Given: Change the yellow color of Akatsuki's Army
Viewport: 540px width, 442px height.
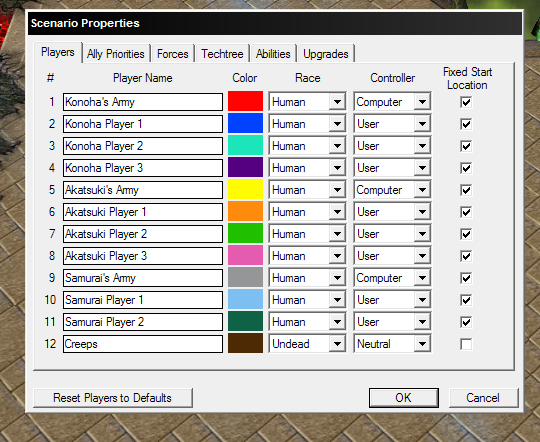Looking at the screenshot, I should (x=245, y=189).
